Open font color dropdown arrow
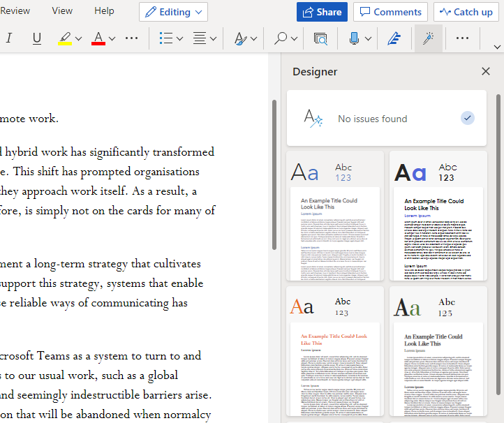 point(112,38)
